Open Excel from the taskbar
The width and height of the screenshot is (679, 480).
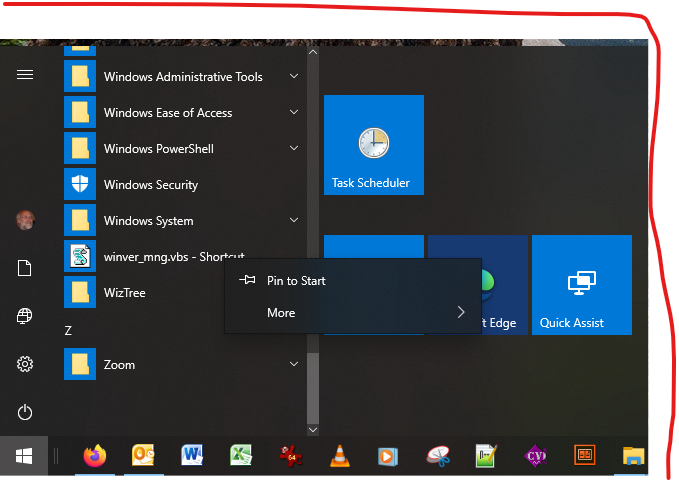241,456
